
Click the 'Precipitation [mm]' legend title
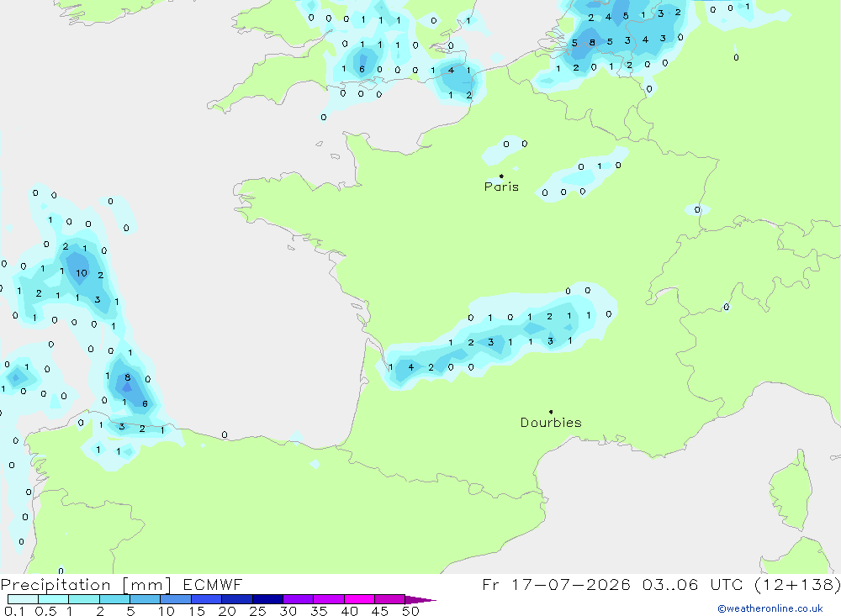[86, 585]
